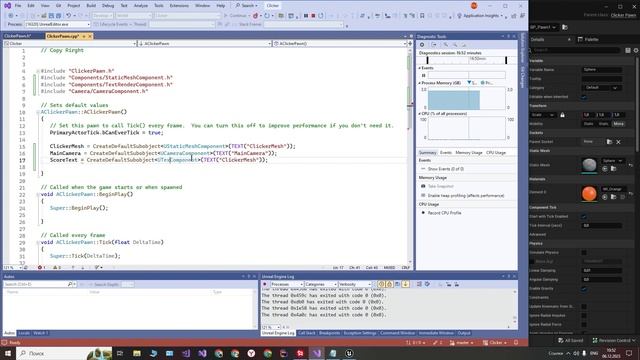Switch to Memory Usage tab
This screenshot has height=360, width=640.
point(469,153)
